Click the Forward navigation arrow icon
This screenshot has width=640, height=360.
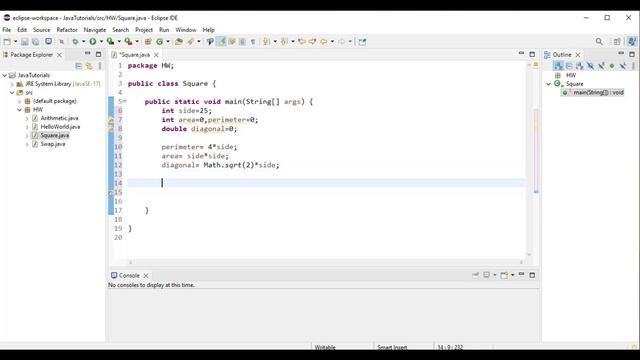342,42
